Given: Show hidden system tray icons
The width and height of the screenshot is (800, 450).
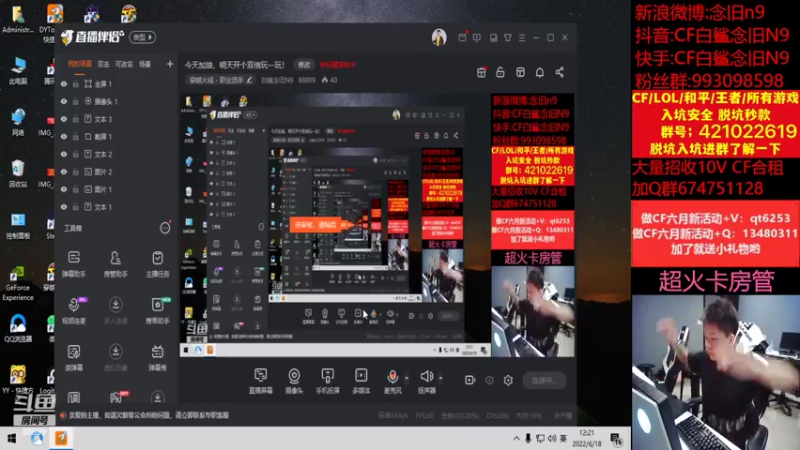Looking at the screenshot, I should click(516, 438).
